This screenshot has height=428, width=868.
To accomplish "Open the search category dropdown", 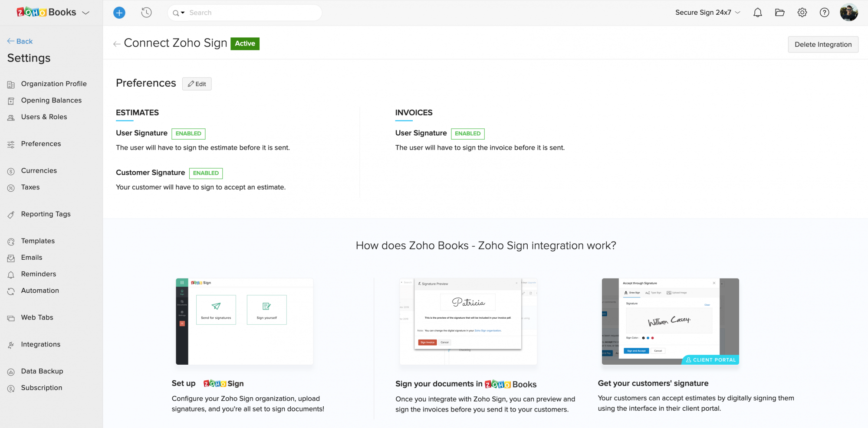I will pyautogui.click(x=183, y=13).
